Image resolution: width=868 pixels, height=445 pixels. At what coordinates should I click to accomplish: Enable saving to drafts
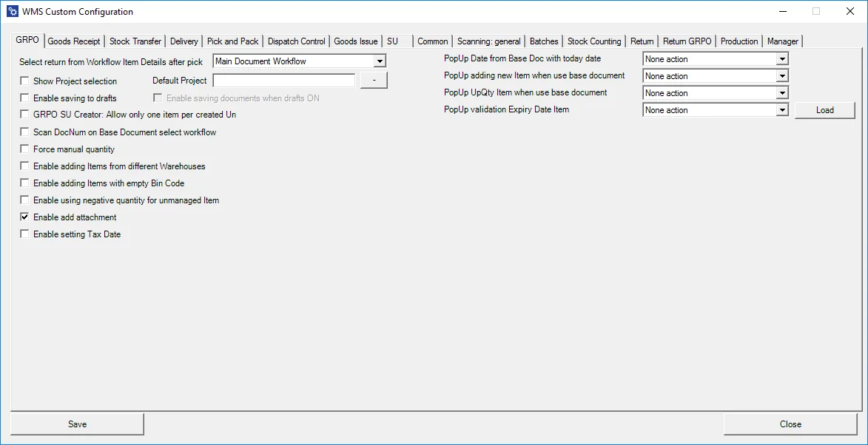pos(24,98)
